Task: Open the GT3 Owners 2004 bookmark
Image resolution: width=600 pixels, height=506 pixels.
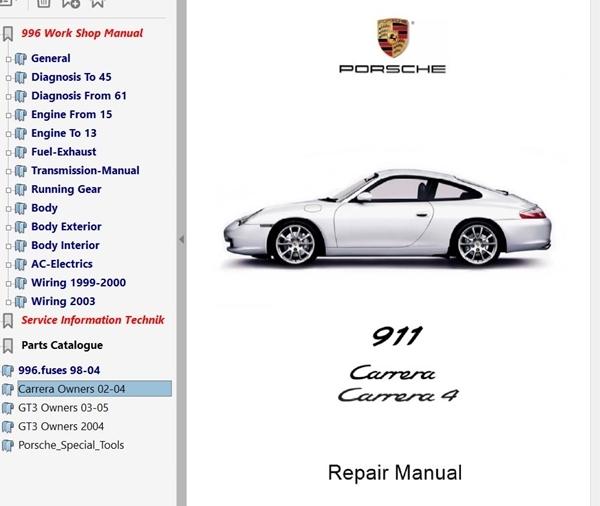Action: pos(61,426)
